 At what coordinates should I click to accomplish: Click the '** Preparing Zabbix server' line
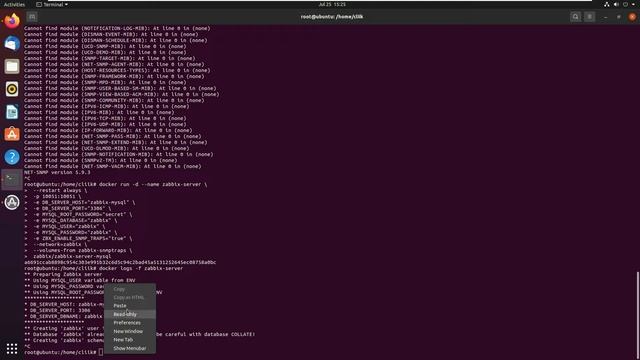[x=63, y=274]
